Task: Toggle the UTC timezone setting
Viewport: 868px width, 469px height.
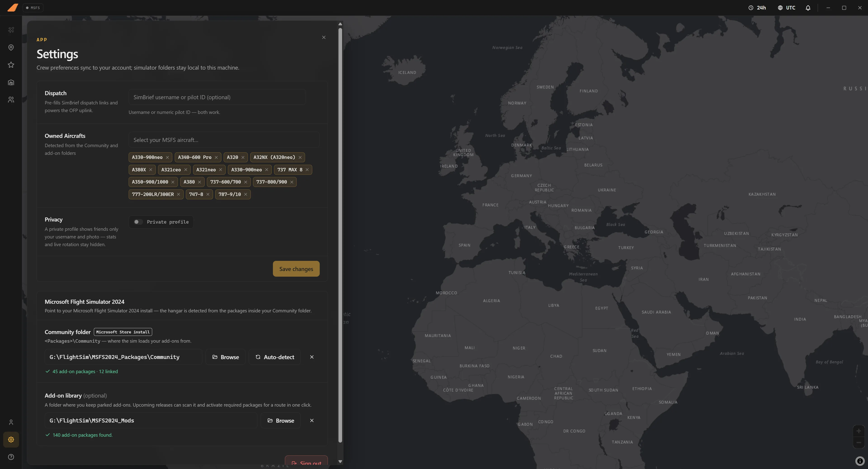Action: (786, 8)
